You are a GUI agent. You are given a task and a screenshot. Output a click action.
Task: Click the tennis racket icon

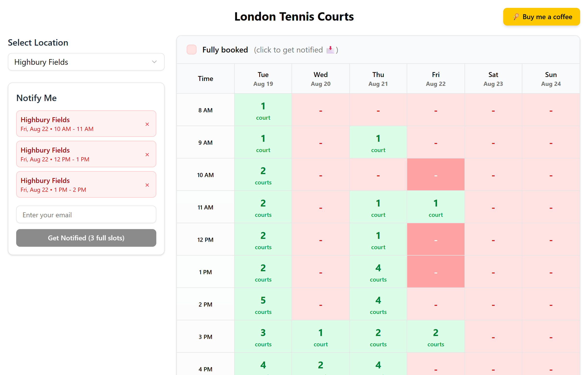point(516,17)
